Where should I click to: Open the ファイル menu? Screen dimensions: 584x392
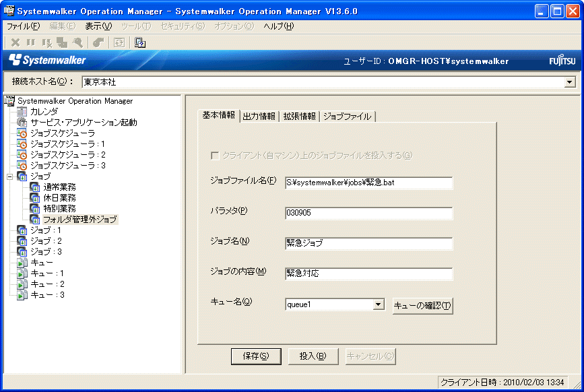pos(23,26)
